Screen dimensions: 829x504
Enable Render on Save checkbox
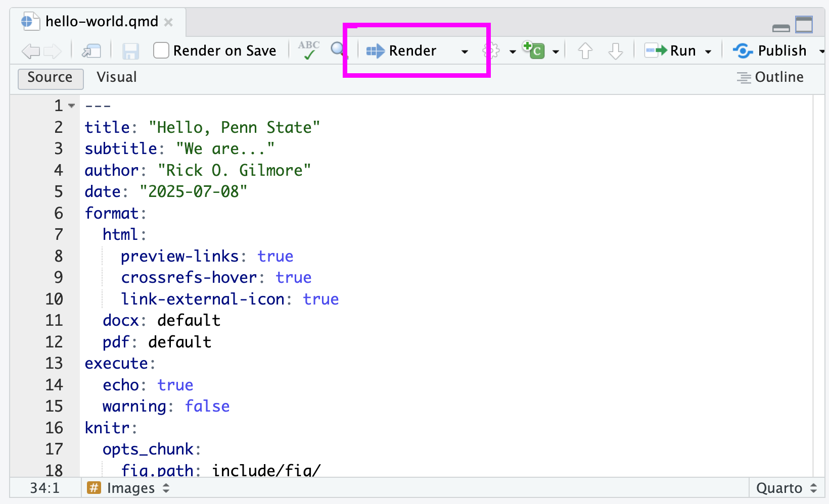coord(161,51)
